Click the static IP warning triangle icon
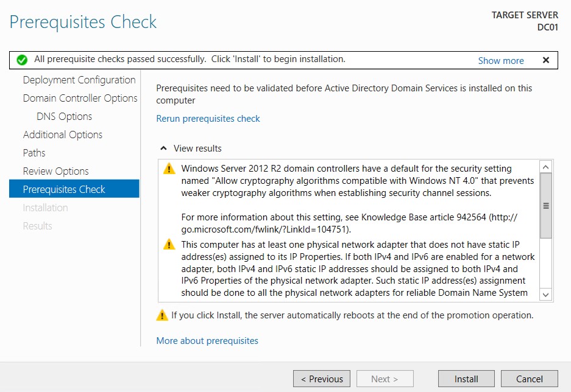 [169, 244]
